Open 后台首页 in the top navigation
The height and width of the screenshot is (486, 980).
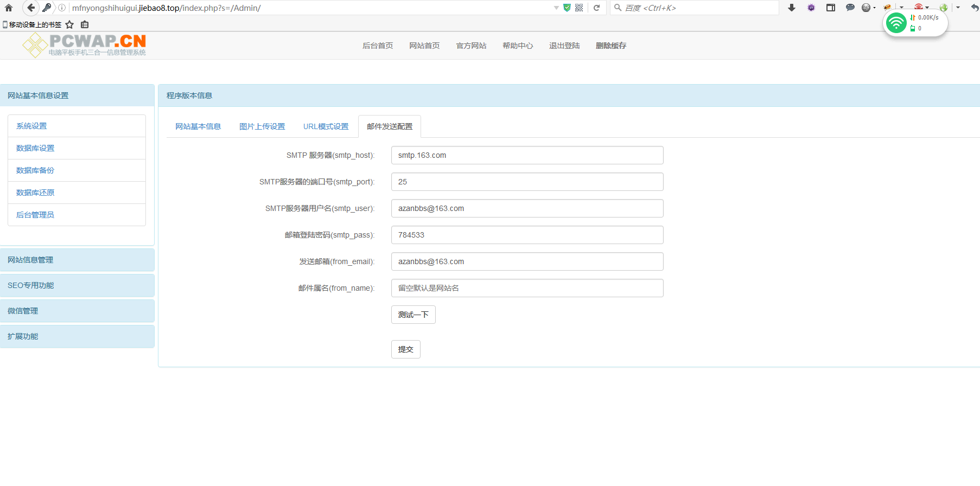coord(378,46)
